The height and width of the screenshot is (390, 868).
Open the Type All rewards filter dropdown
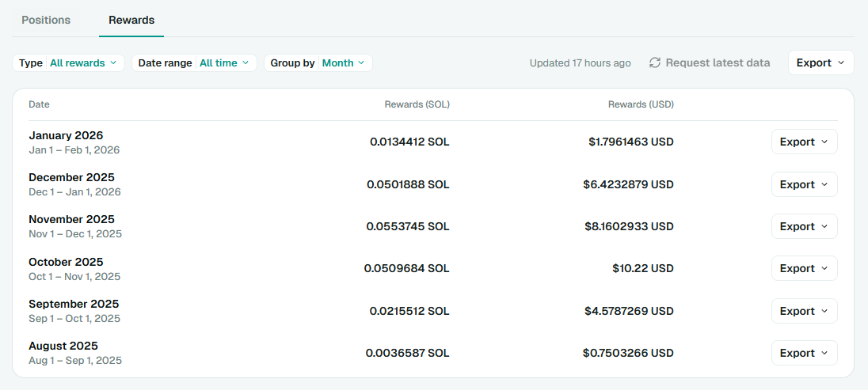pos(69,62)
